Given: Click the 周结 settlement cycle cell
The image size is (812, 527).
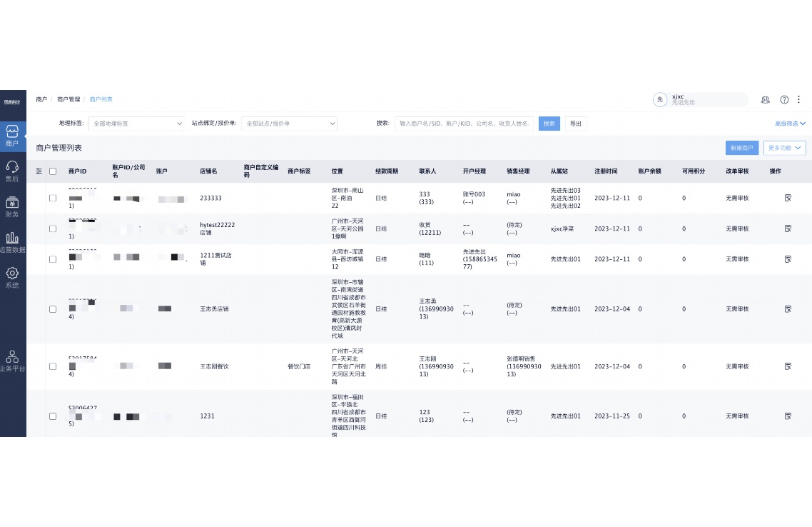Looking at the screenshot, I should coord(381,366).
